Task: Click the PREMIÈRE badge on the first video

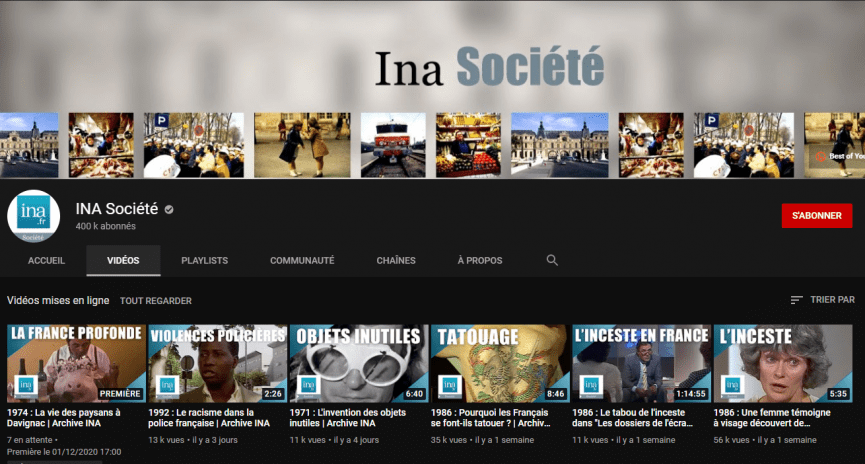Action: click(x=120, y=394)
